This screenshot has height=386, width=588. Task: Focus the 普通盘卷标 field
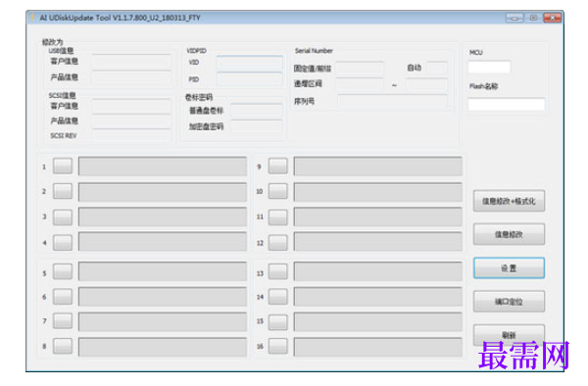257,111
